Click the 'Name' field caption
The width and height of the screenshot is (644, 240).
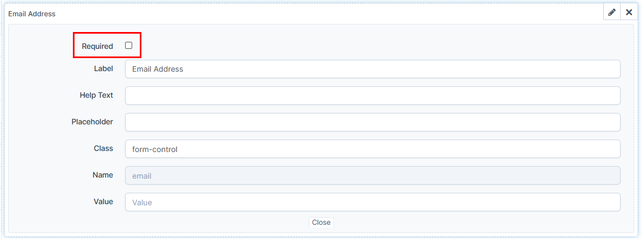(103, 175)
